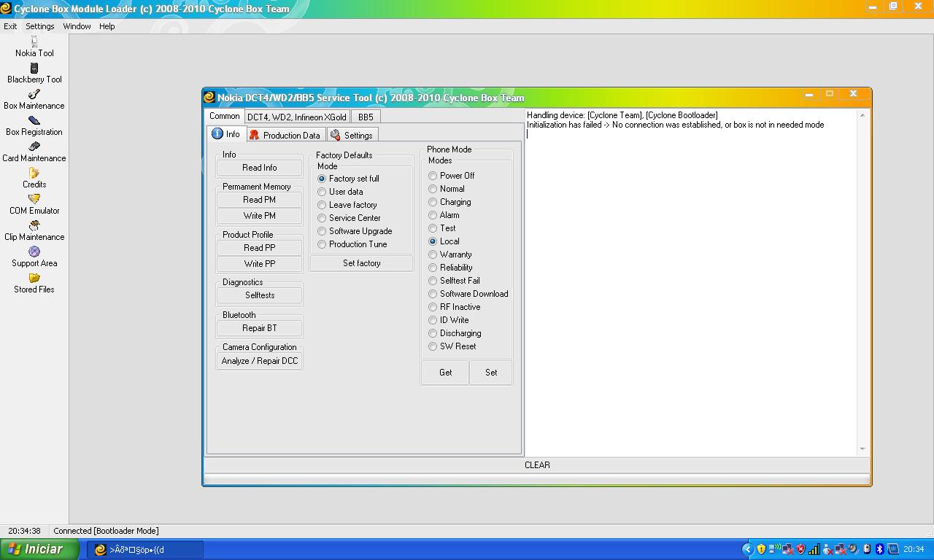
Task: Open Stored Files folder
Action: 34,279
